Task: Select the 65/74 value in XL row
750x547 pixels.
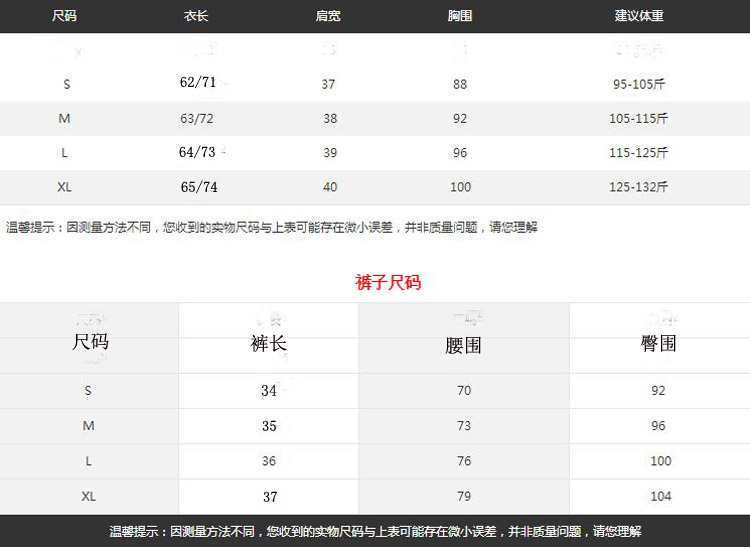Action: 198,187
